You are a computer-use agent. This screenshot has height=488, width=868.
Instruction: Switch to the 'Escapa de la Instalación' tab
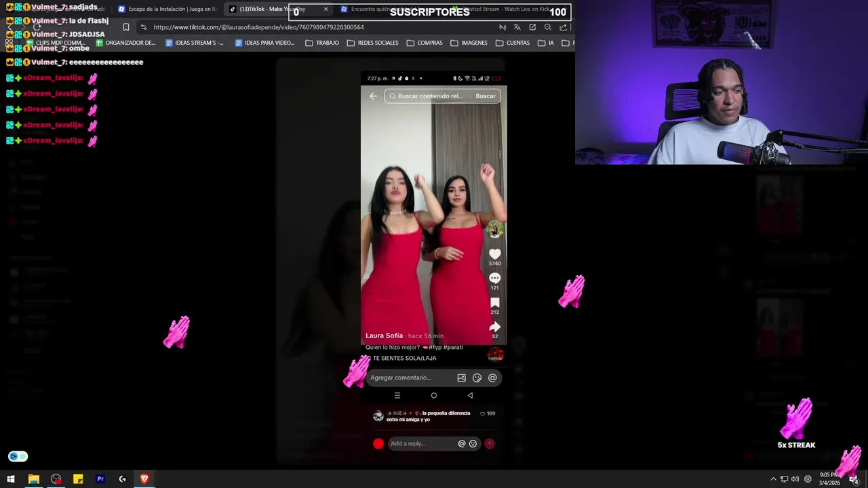click(167, 9)
